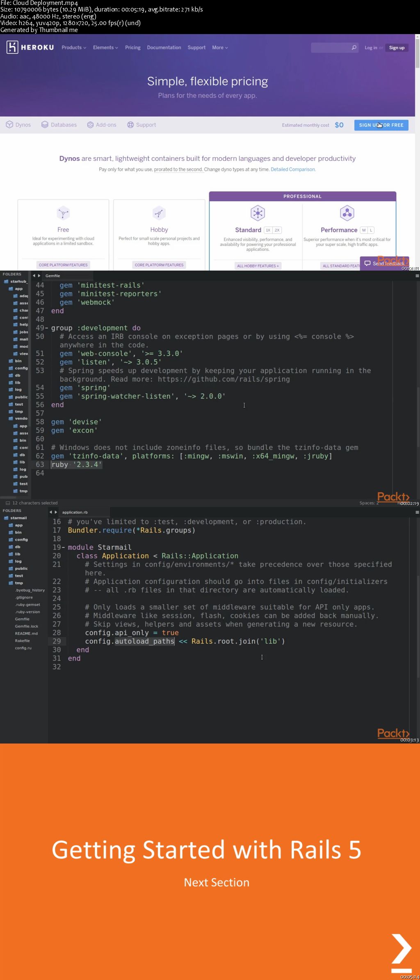Select the 1X Standard dyno size
The height and width of the screenshot is (980, 420).
point(268,230)
